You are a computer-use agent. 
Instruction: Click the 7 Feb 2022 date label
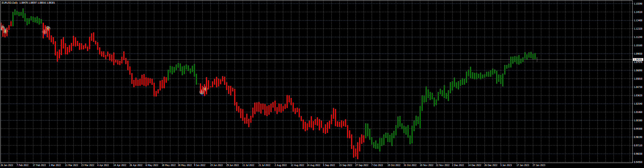point(23,165)
